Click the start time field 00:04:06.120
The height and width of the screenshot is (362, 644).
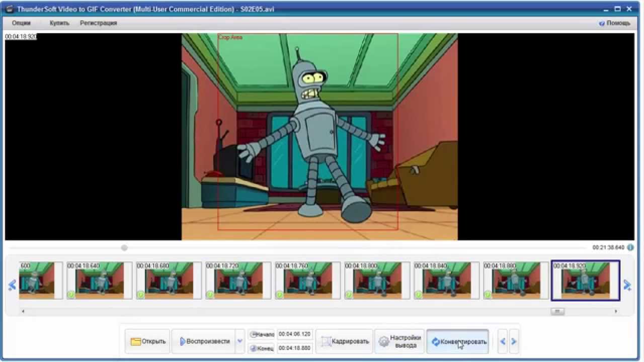click(x=295, y=334)
